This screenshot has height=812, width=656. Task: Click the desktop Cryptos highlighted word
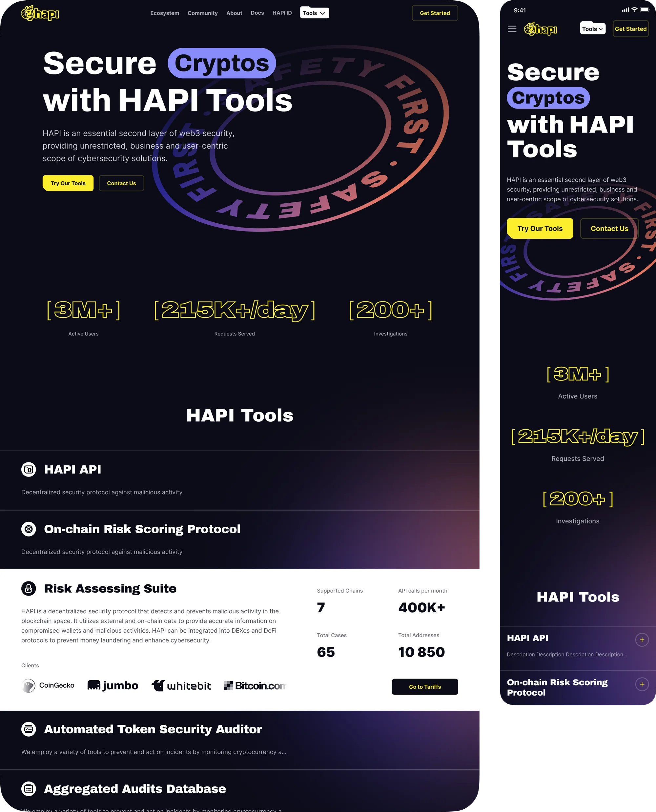[x=222, y=63]
